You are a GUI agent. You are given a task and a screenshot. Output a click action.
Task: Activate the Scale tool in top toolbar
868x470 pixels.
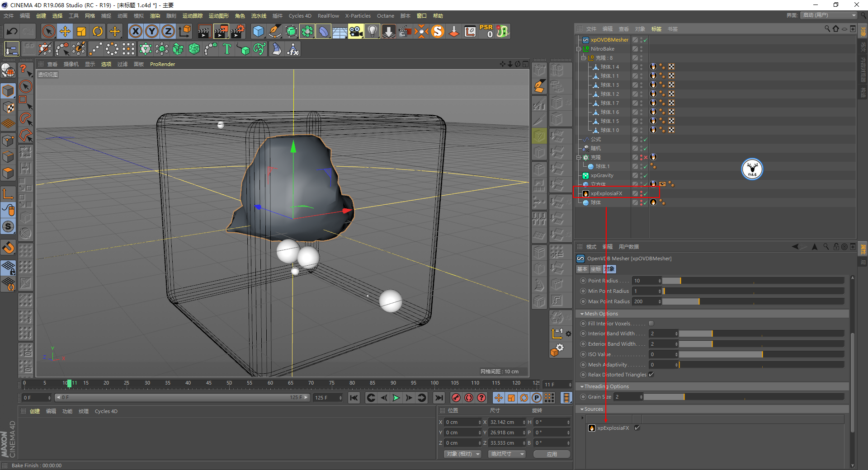[81, 31]
